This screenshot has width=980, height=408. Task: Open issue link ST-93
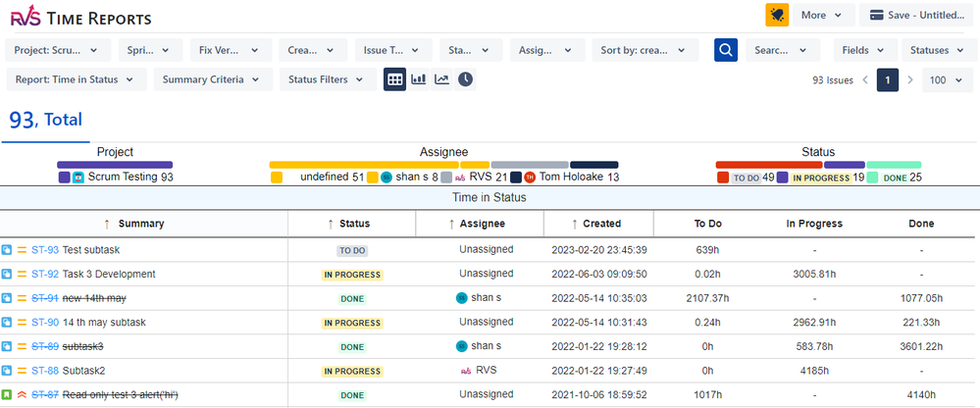pos(45,250)
